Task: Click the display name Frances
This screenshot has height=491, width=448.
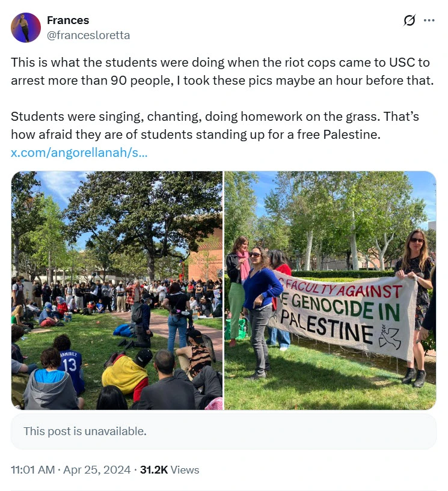Action: pos(68,21)
